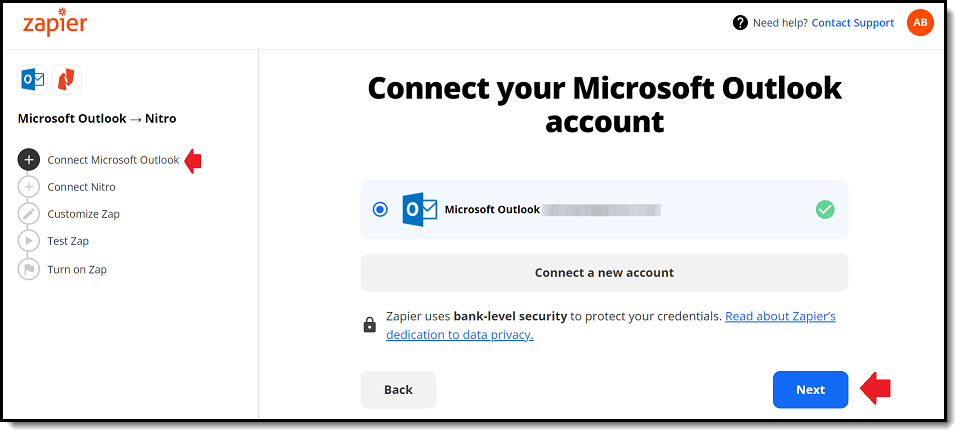Click the padlock security icon
This screenshot has width=962, height=437.
[x=369, y=325]
